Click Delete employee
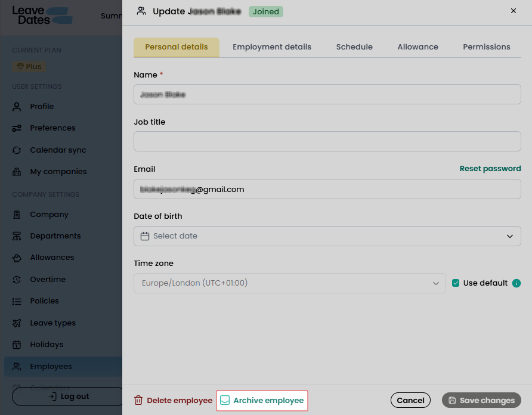The height and width of the screenshot is (415, 532). click(x=174, y=401)
